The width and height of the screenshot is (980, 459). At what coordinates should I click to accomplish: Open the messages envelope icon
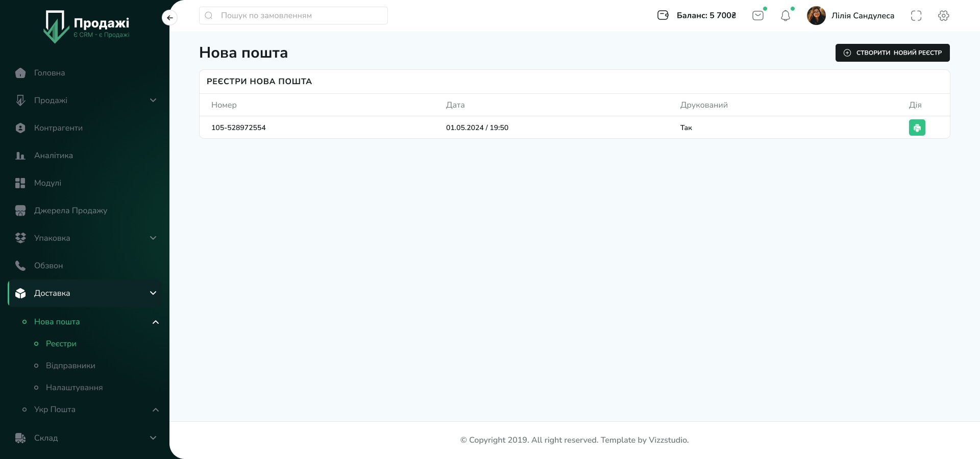pyautogui.click(x=758, y=15)
